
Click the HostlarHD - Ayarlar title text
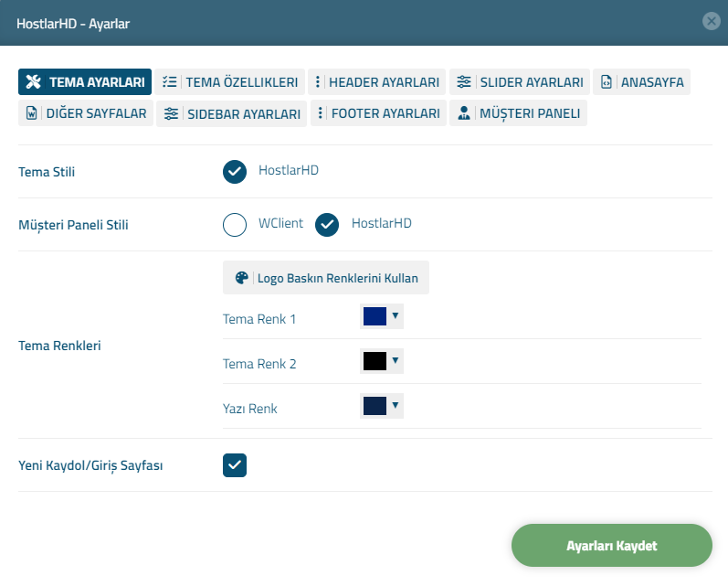tap(73, 24)
